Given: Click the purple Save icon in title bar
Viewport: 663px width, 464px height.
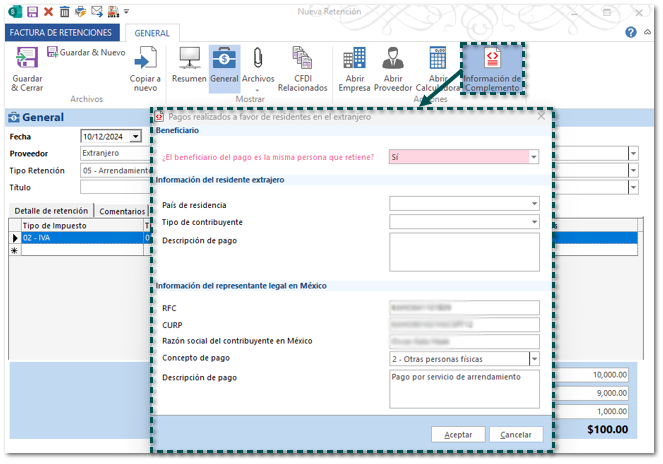Looking at the screenshot, I should [32, 11].
